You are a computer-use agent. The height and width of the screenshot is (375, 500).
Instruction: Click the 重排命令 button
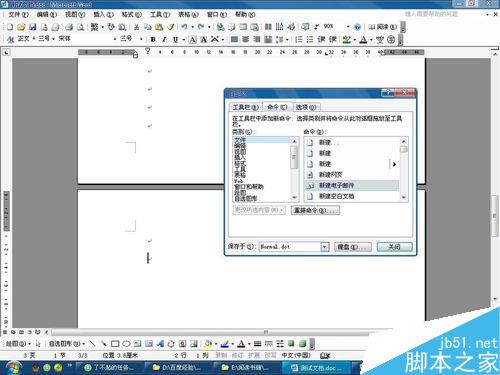tap(315, 210)
